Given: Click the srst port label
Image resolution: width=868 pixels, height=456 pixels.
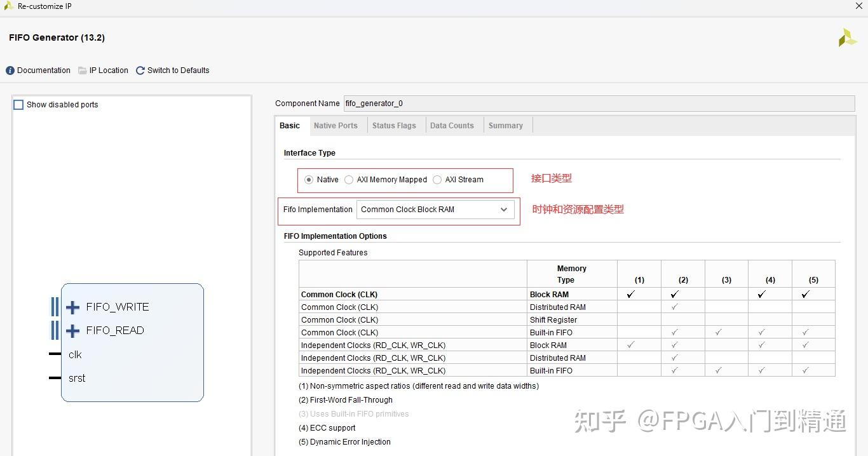Looking at the screenshot, I should (77, 378).
